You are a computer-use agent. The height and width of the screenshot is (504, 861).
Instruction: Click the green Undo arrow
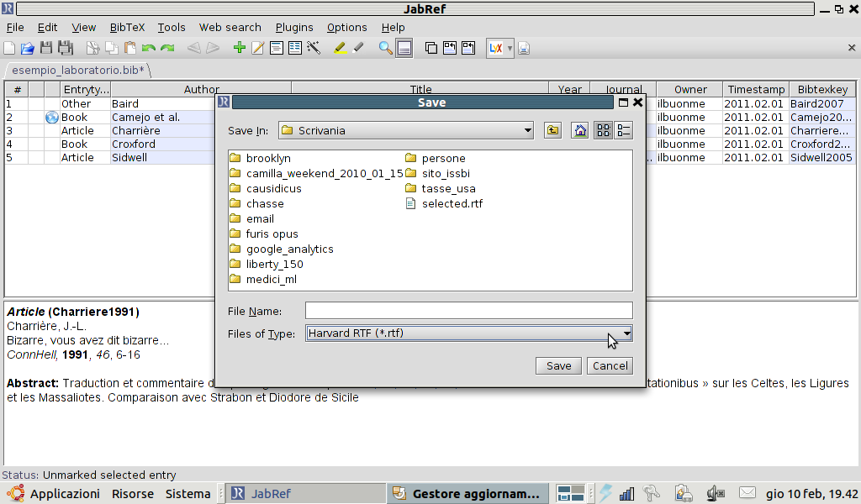(x=148, y=48)
